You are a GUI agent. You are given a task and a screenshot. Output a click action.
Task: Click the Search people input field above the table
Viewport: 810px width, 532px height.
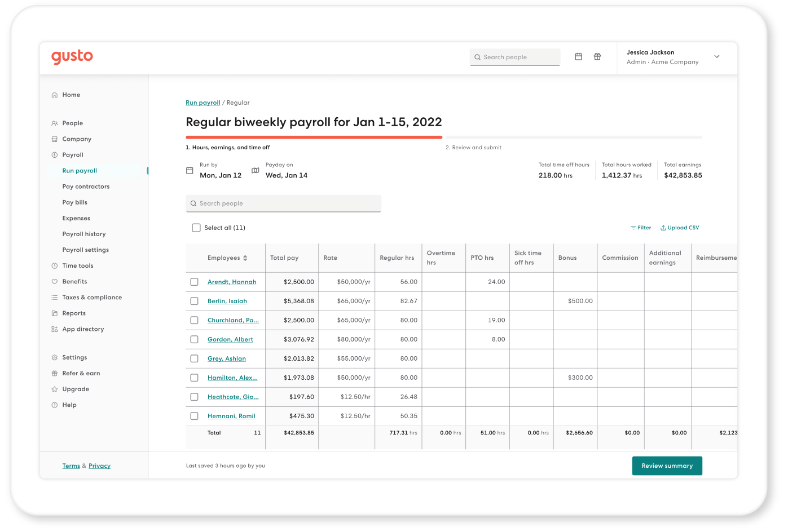tap(283, 203)
